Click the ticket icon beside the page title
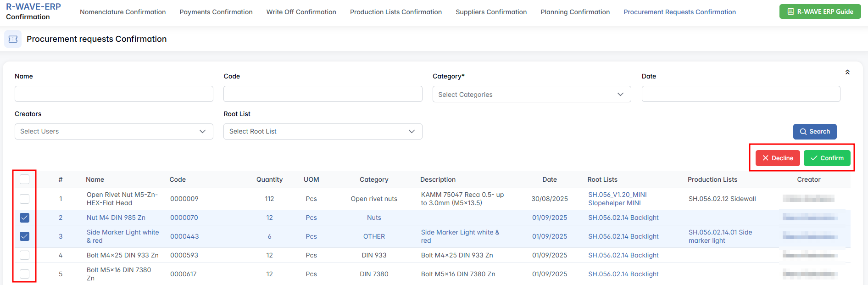The image size is (868, 285). pyautogui.click(x=13, y=39)
